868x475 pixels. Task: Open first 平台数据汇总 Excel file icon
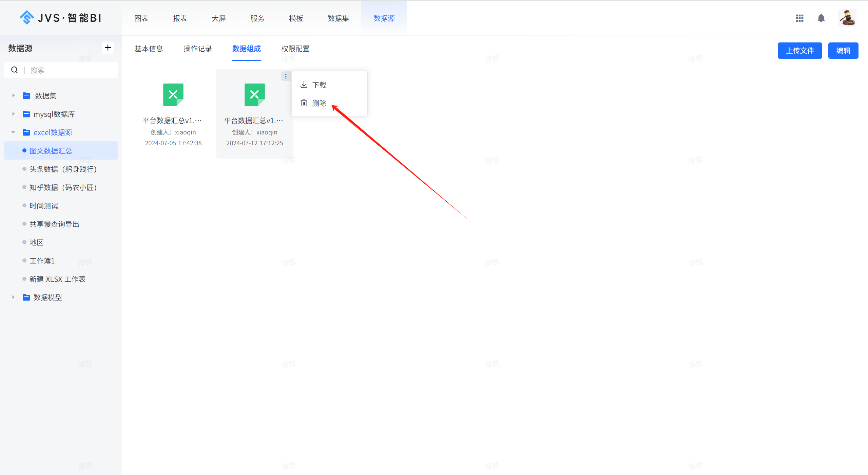coord(173,95)
